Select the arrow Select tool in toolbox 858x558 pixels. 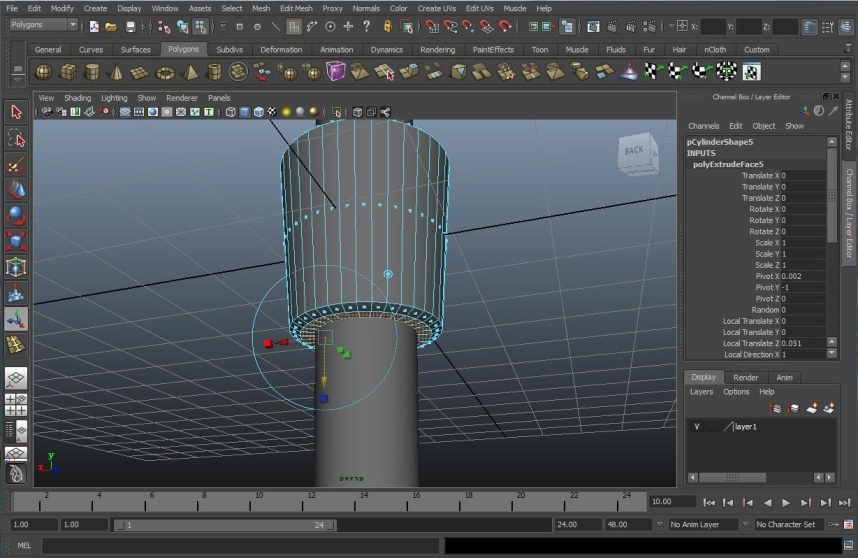(15, 112)
